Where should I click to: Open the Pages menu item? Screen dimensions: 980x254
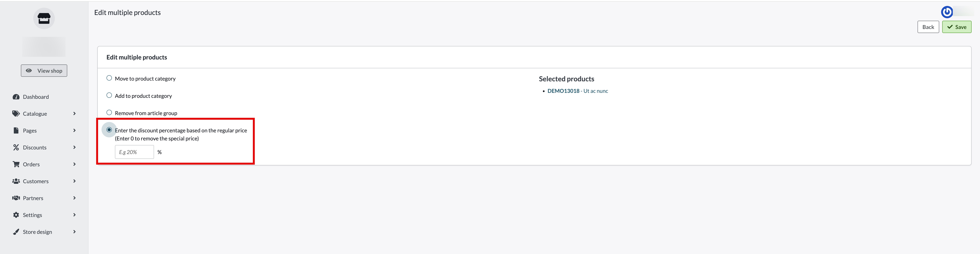[30, 131]
